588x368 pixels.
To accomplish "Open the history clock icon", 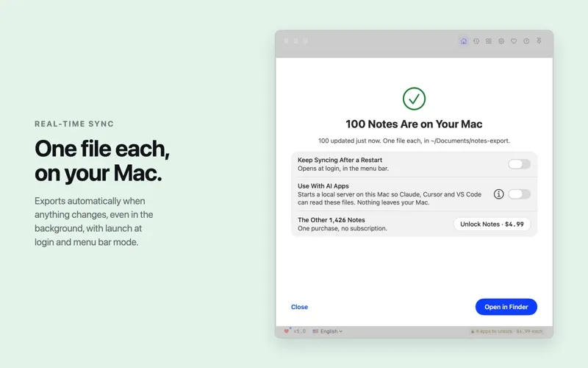I will pos(476,41).
